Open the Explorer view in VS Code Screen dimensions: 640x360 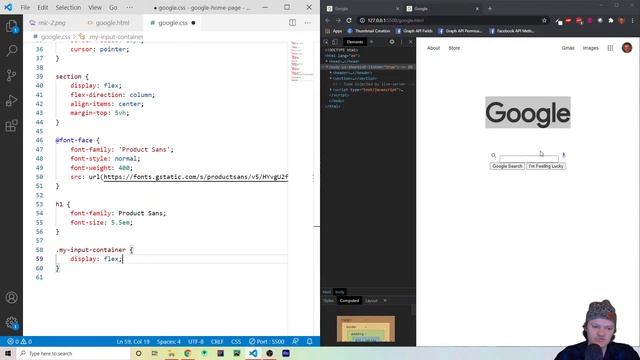pyautogui.click(x=11, y=26)
